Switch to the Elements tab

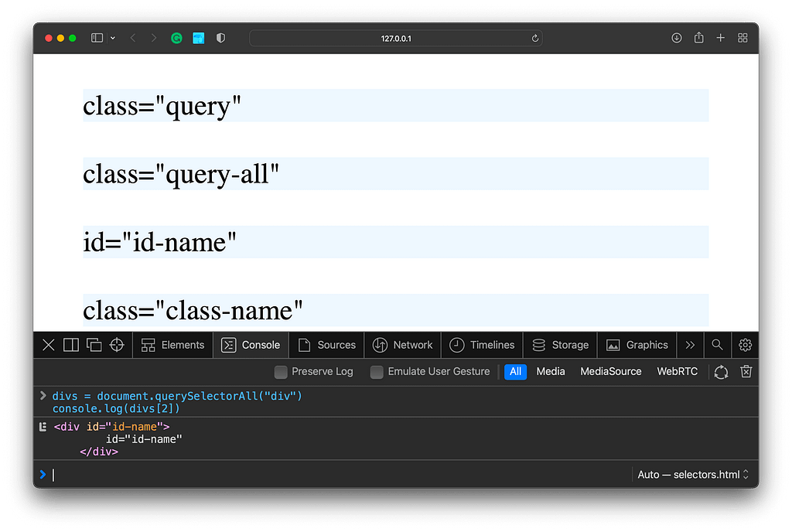pyautogui.click(x=172, y=345)
